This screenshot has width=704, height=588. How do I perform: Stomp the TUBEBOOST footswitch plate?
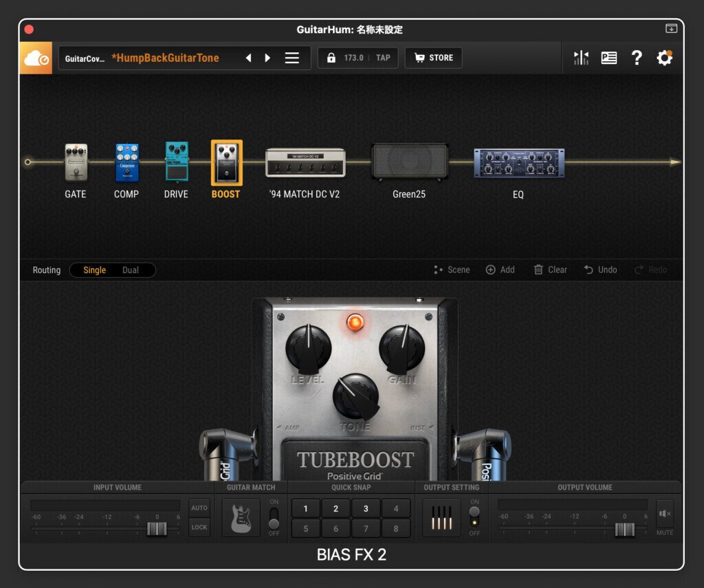[355, 461]
